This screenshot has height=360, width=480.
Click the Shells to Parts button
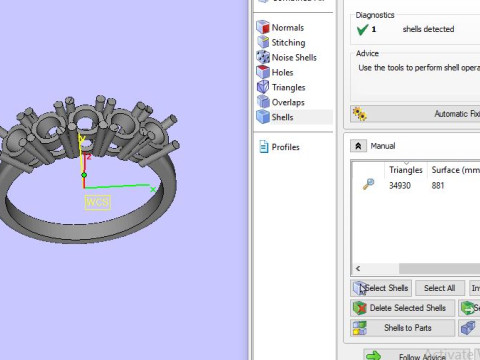click(x=402, y=328)
